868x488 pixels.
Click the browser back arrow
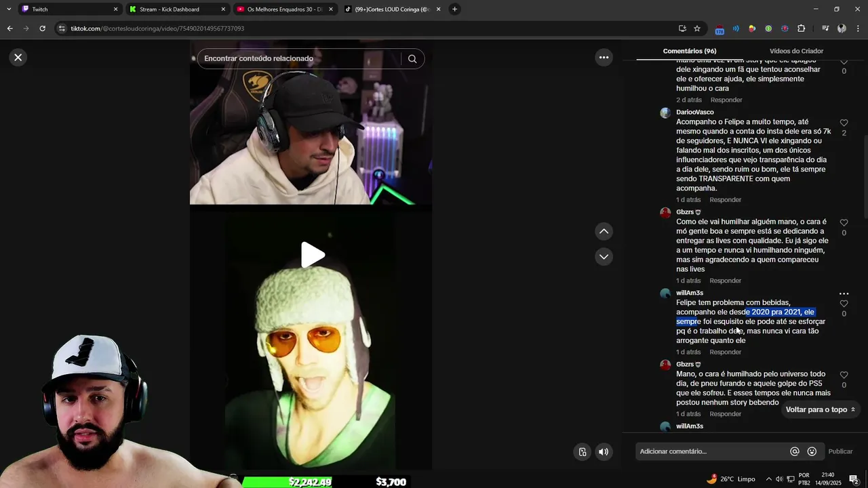tap(9, 28)
